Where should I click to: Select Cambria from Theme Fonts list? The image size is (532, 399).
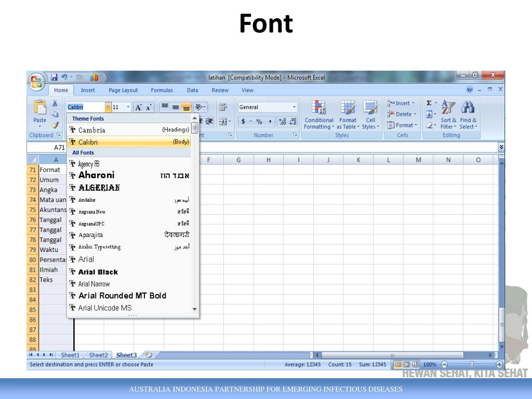(129, 130)
